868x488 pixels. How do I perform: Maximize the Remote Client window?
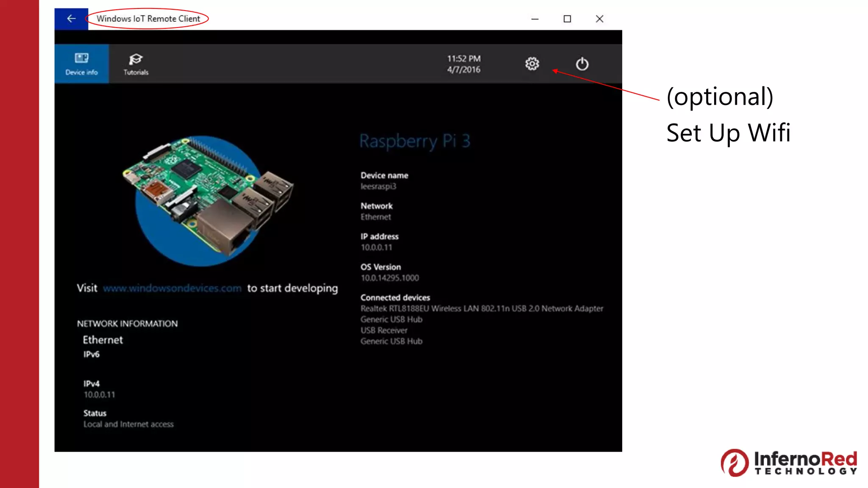567,19
